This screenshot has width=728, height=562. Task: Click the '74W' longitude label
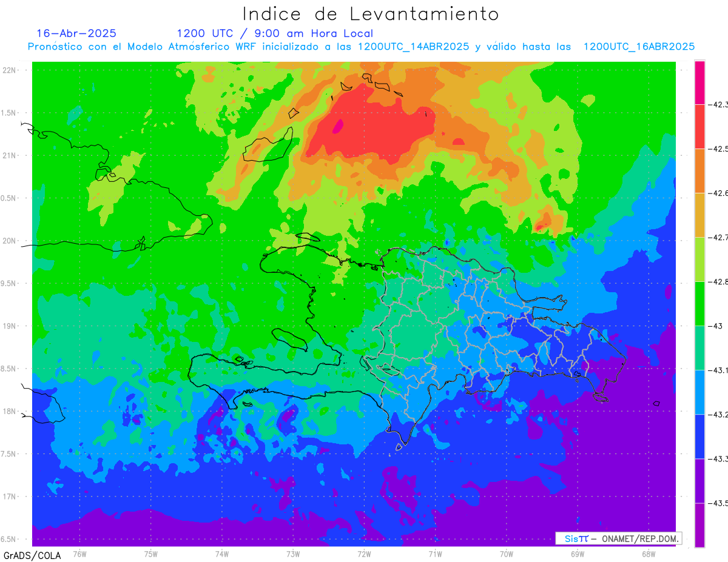[x=222, y=554]
